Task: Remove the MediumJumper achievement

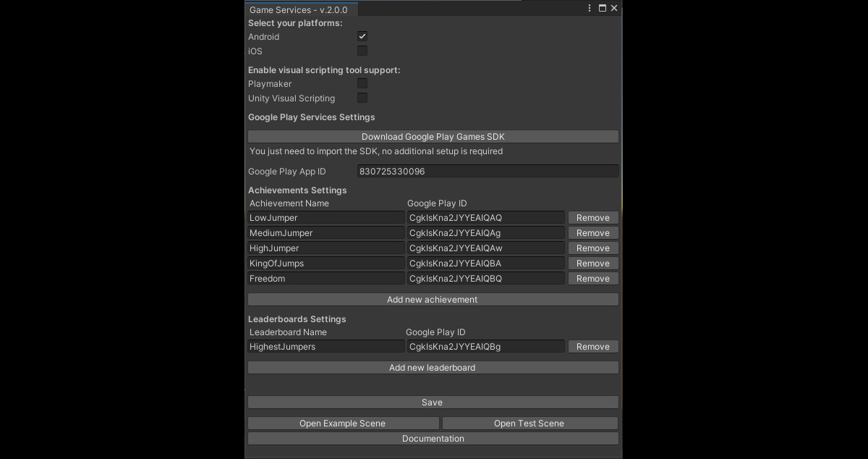Action: pyautogui.click(x=593, y=233)
